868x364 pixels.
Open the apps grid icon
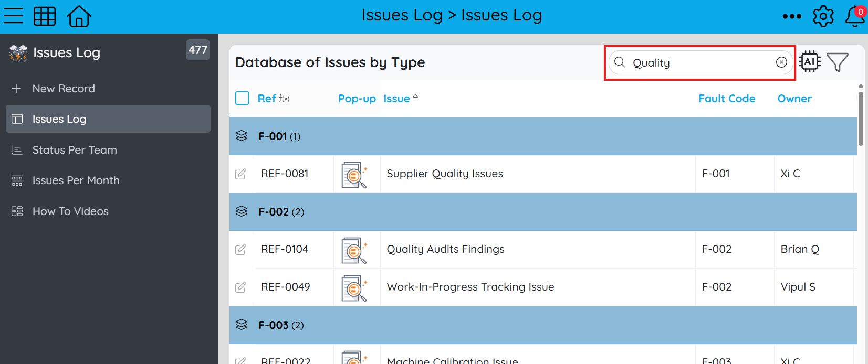point(45,16)
